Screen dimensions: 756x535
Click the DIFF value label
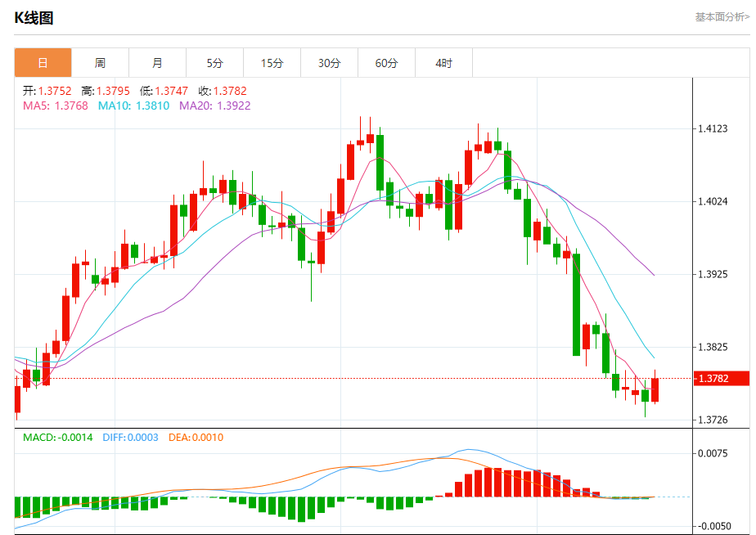130,438
